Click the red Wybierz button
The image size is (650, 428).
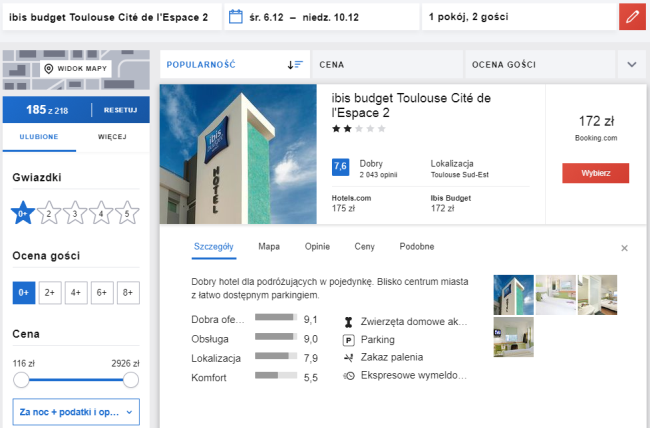coord(595,173)
